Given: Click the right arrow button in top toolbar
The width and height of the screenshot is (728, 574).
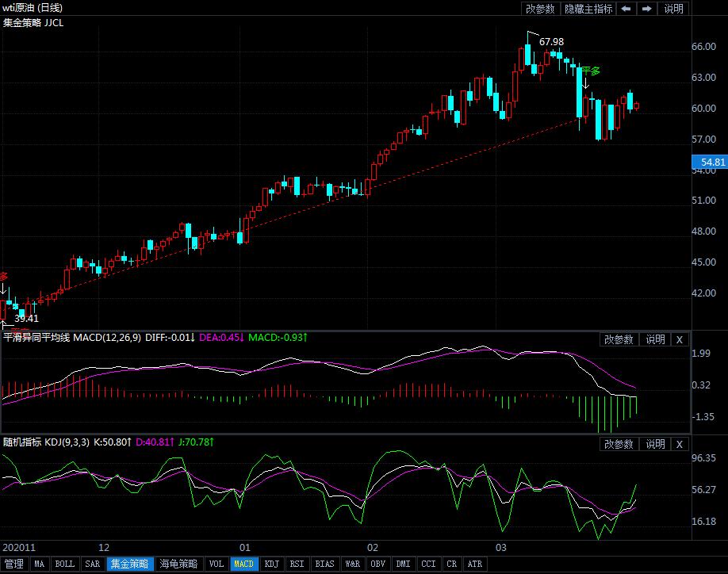Looking at the screenshot, I should point(647,9).
